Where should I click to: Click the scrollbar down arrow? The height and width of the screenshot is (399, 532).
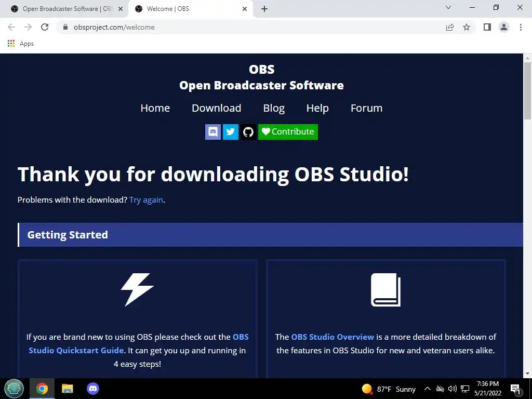(x=527, y=374)
